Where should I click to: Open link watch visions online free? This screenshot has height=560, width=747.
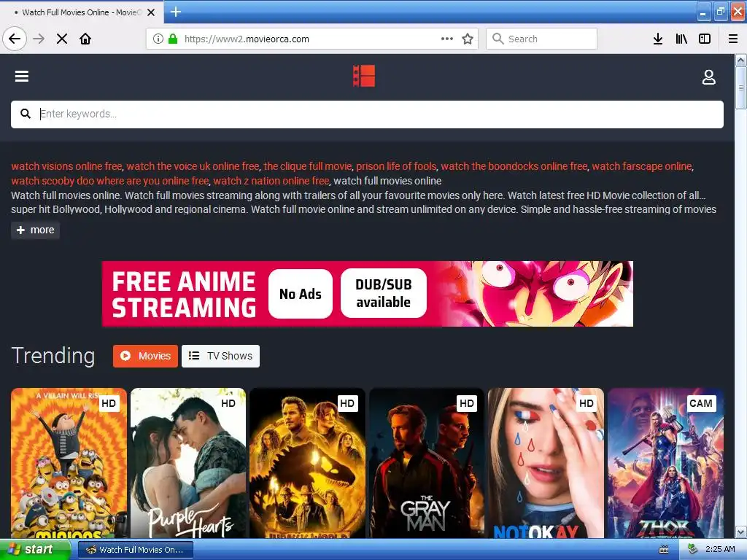[66, 166]
